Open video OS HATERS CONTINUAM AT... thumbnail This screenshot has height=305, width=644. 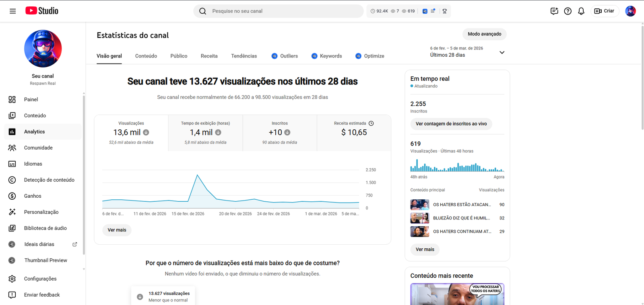420,232
